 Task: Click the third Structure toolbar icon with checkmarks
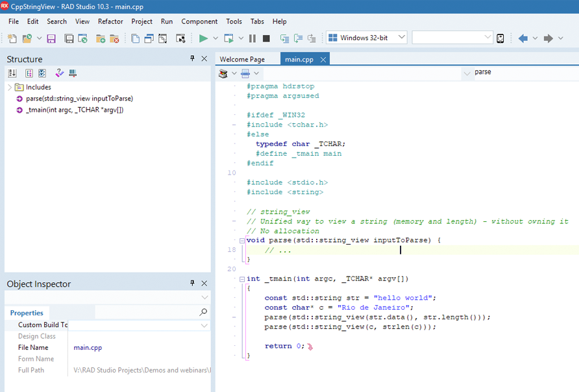pos(42,73)
